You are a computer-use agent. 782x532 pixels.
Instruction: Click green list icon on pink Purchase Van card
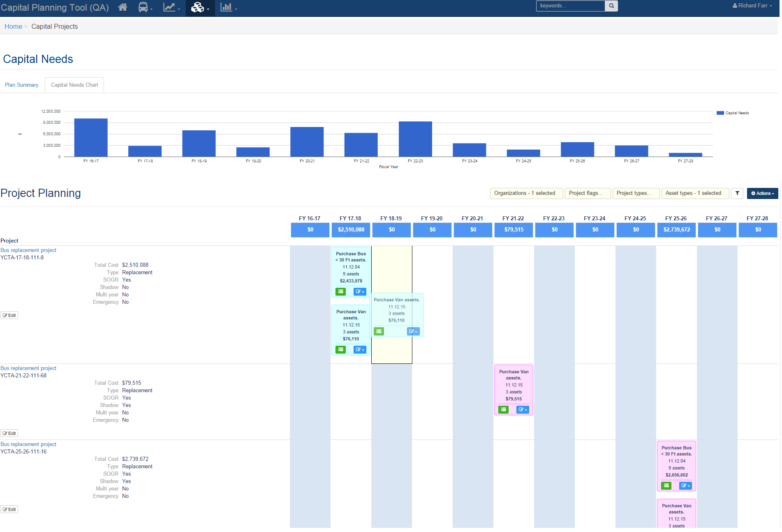click(x=504, y=409)
